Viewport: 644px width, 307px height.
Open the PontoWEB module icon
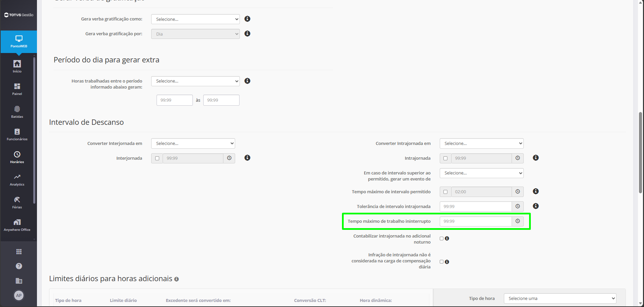click(19, 42)
